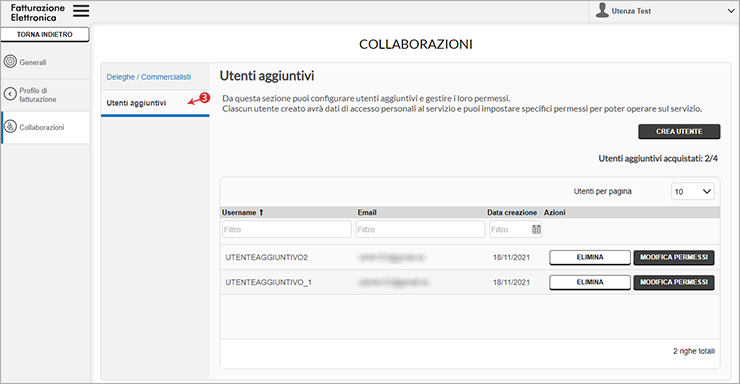Click the Collaborazioni sidebar icon
This screenshot has width=740, height=384.
10,126
